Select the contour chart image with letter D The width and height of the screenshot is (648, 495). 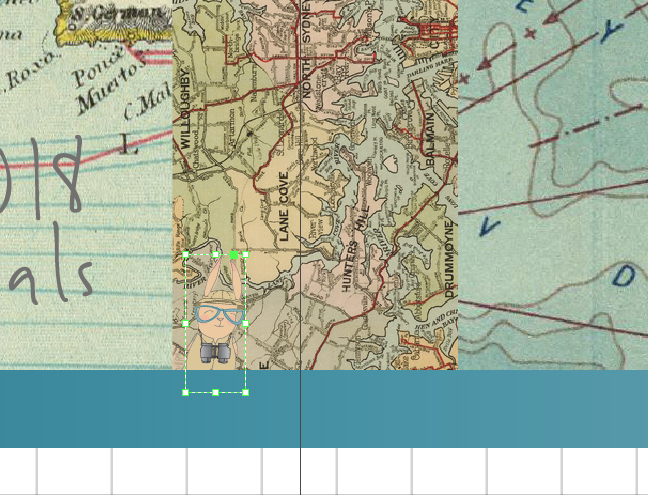553,185
